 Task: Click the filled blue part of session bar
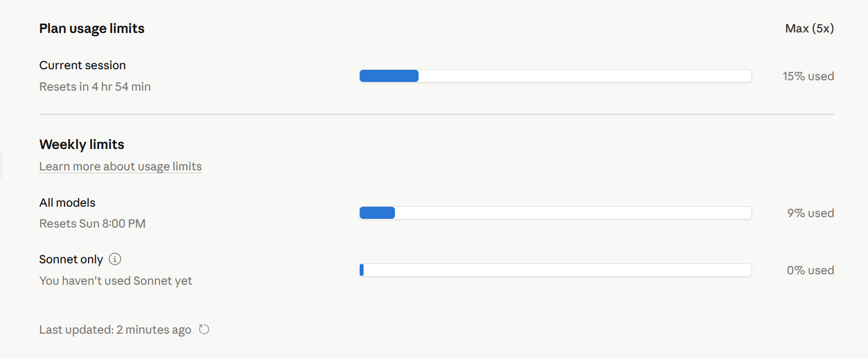pyautogui.click(x=389, y=76)
